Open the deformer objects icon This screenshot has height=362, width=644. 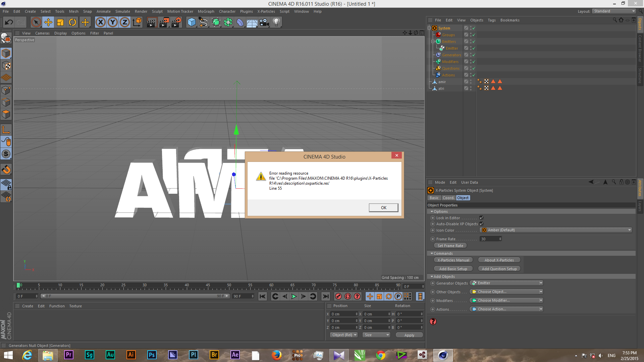point(240,22)
